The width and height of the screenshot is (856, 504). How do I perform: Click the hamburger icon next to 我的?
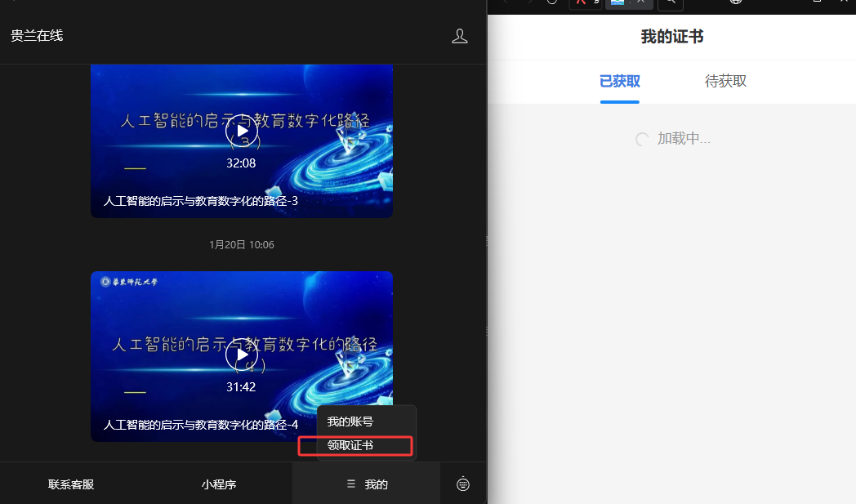pos(349,484)
